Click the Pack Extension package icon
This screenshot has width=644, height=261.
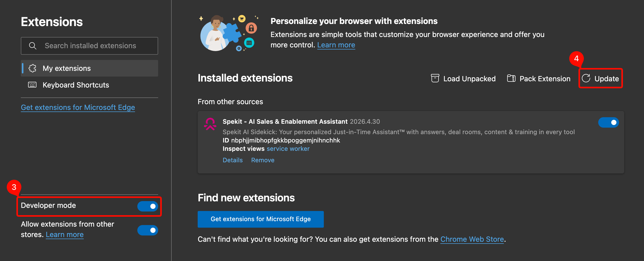point(511,78)
